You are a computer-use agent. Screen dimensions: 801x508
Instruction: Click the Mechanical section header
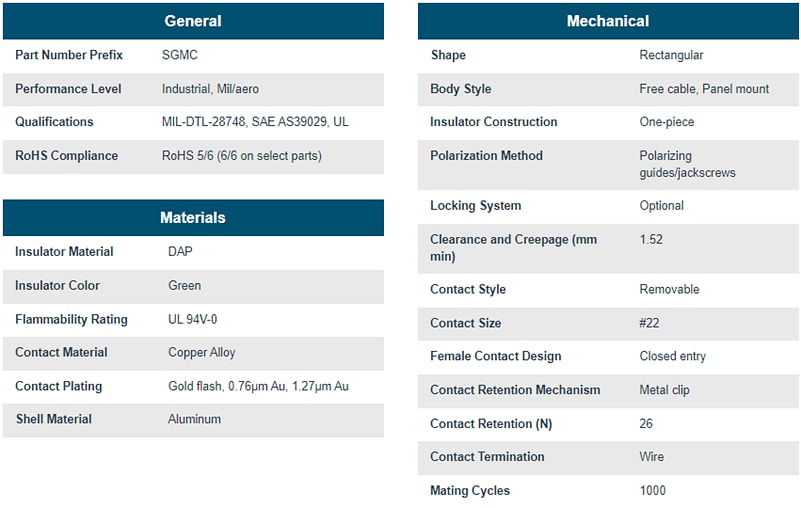pos(607,21)
